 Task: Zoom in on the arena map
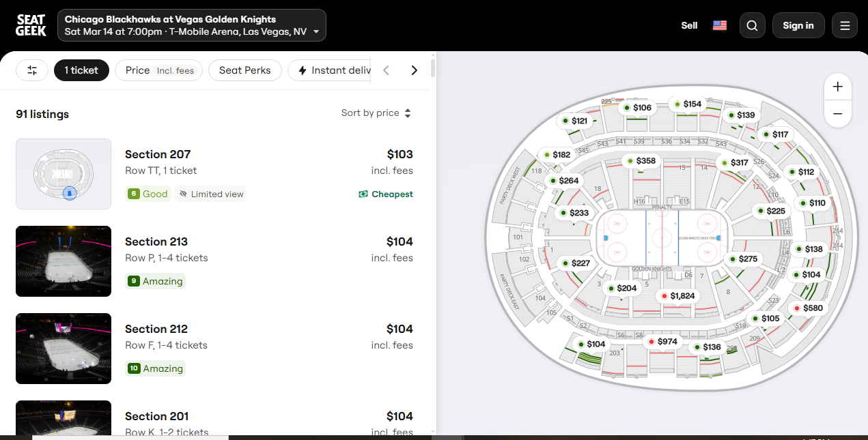838,87
